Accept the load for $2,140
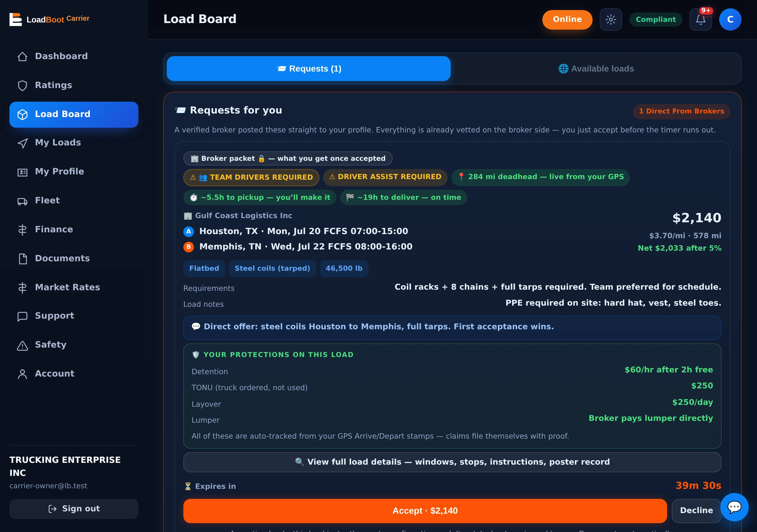Screen dimensions: 757x532 tap(425, 511)
